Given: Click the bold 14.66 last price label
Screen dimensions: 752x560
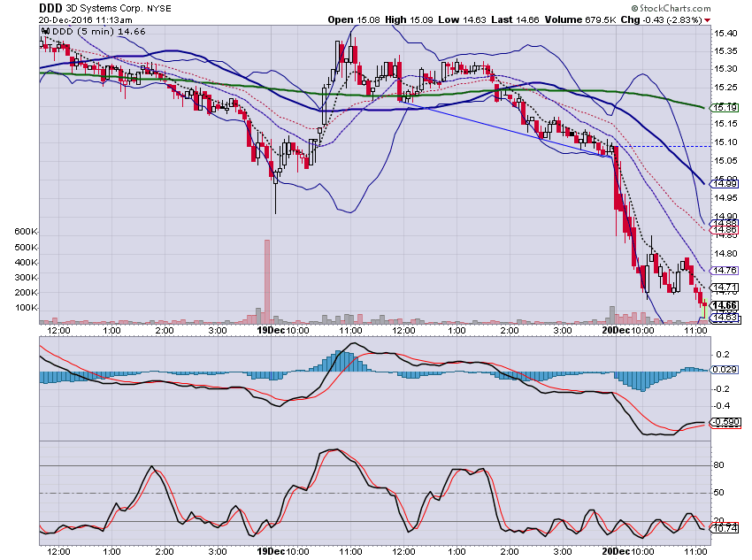Looking at the screenshot, I should click(725, 305).
